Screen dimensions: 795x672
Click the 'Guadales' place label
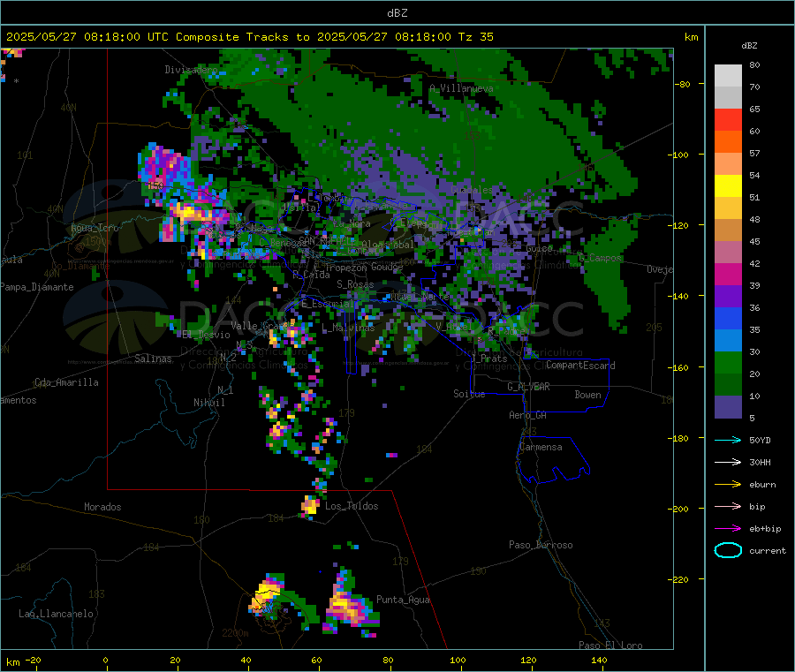coord(472,190)
